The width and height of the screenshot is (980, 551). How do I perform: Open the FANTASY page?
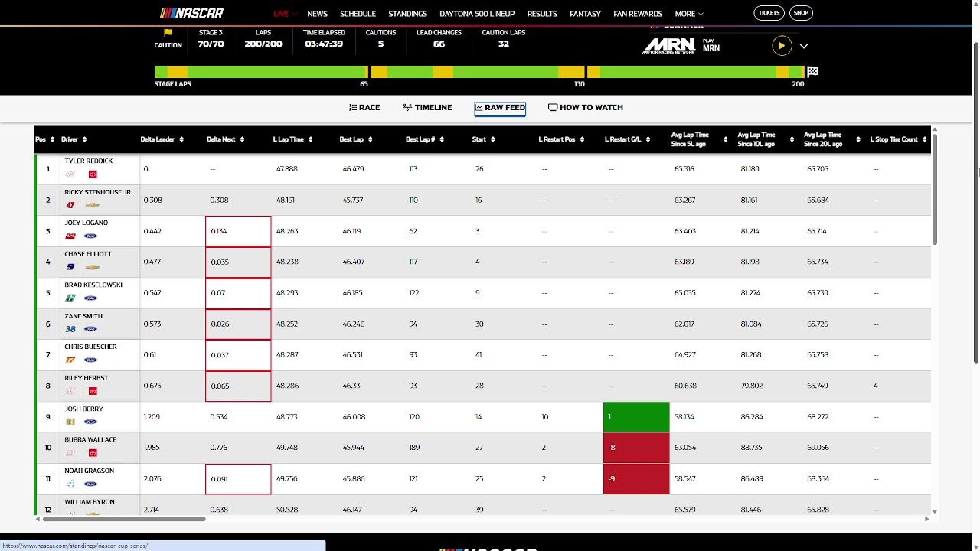(585, 14)
